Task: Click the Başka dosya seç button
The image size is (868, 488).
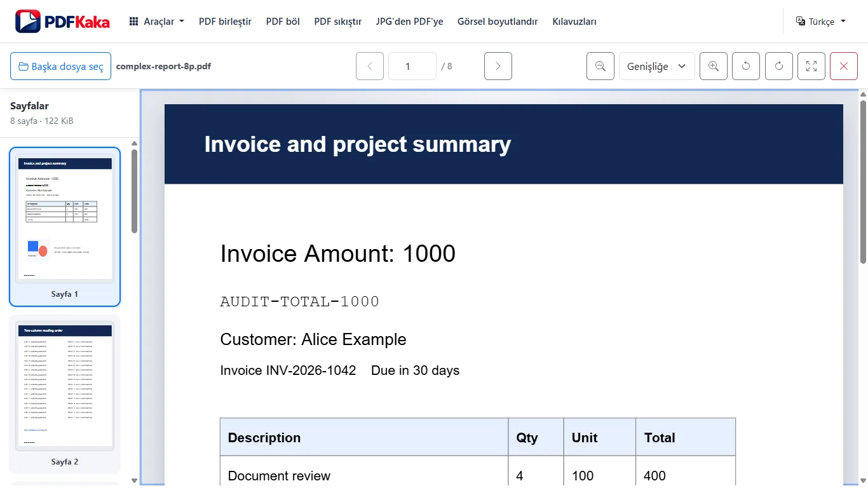Action: (61, 66)
